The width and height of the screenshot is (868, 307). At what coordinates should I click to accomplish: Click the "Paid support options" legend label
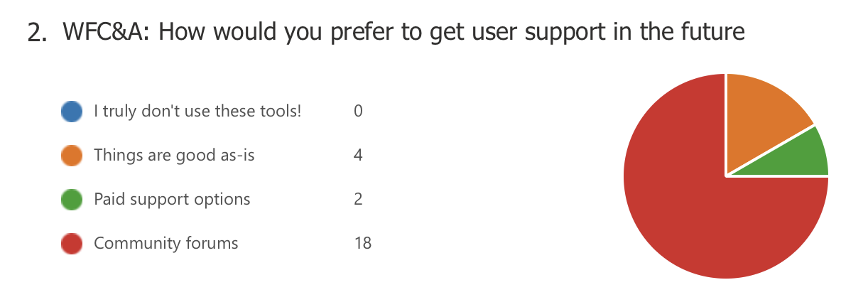coord(172,200)
